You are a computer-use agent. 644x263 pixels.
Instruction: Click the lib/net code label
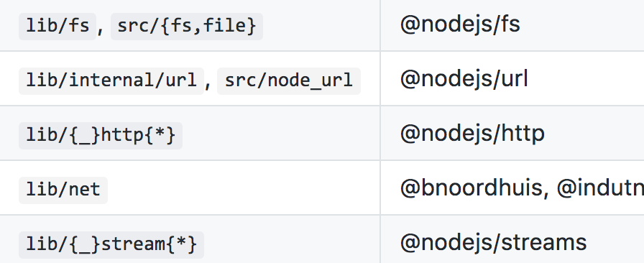pyautogui.click(x=63, y=190)
